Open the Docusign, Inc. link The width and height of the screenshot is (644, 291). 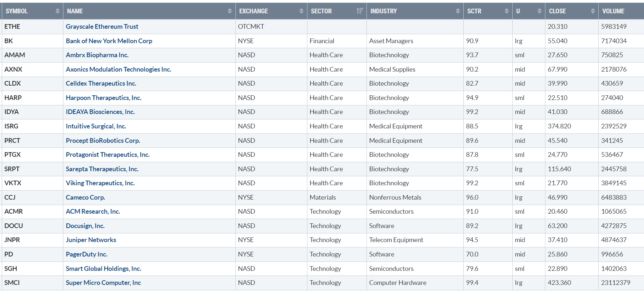point(85,226)
